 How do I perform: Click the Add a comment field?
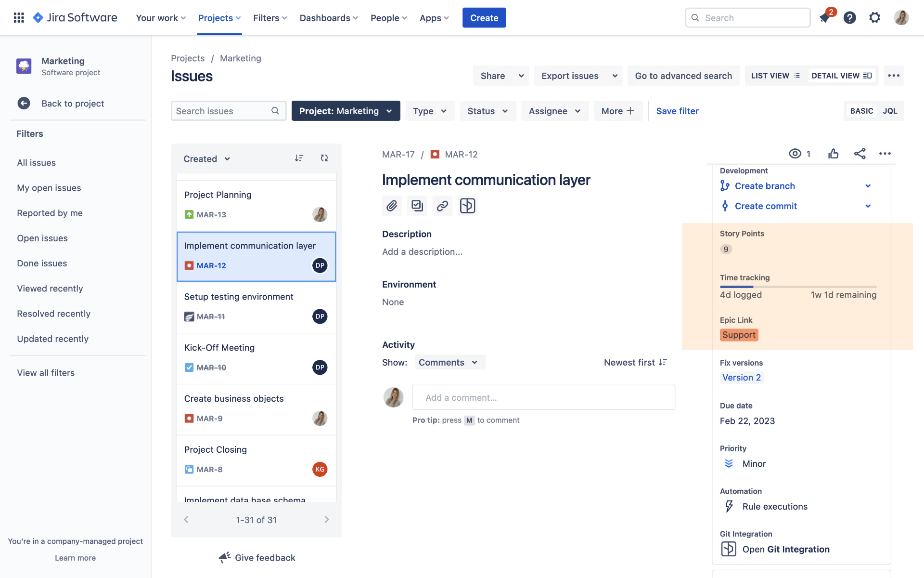pyautogui.click(x=543, y=397)
